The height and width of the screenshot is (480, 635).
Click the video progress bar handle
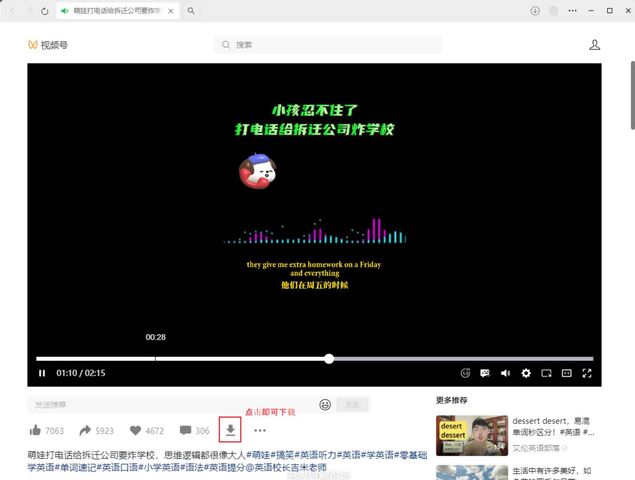tap(329, 358)
